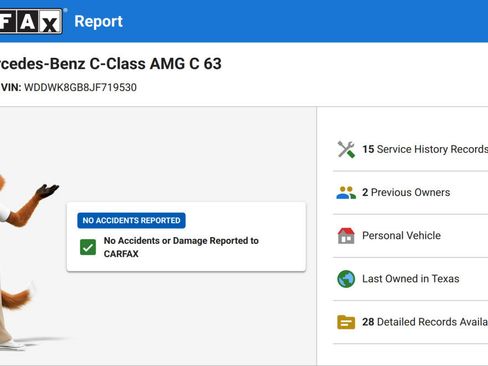This screenshot has height=366, width=488.
Task: Click the NO ACCIDENTS REPORTED blue badge
Action: pos(131,220)
